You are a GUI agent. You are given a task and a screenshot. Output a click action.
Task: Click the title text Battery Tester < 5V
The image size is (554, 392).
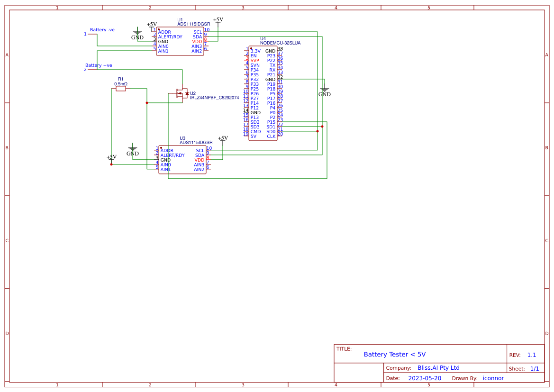[395, 354]
